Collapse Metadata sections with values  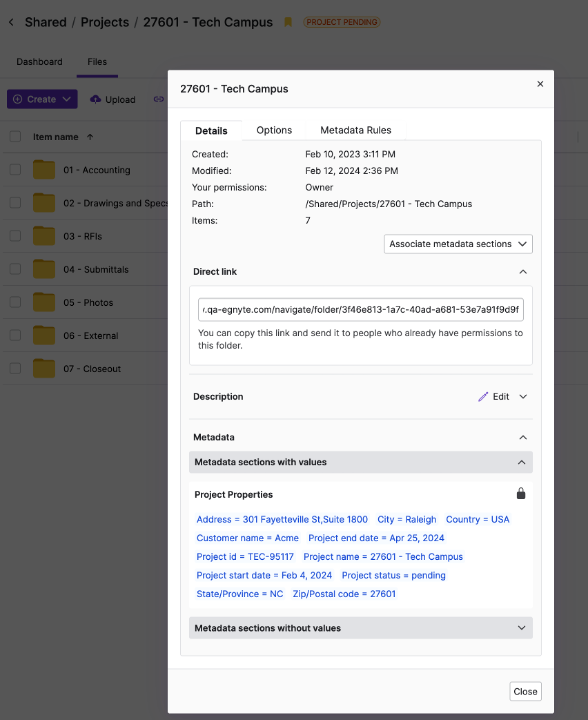click(x=361, y=462)
